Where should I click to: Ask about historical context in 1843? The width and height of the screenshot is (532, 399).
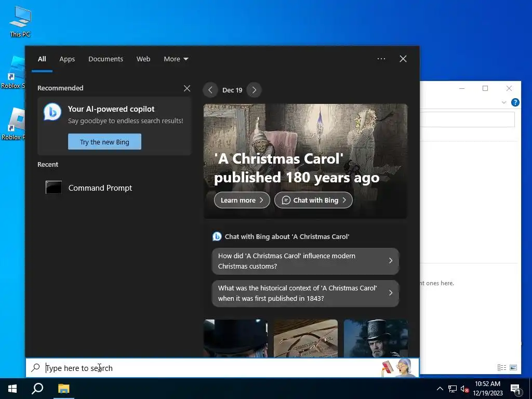305,294
